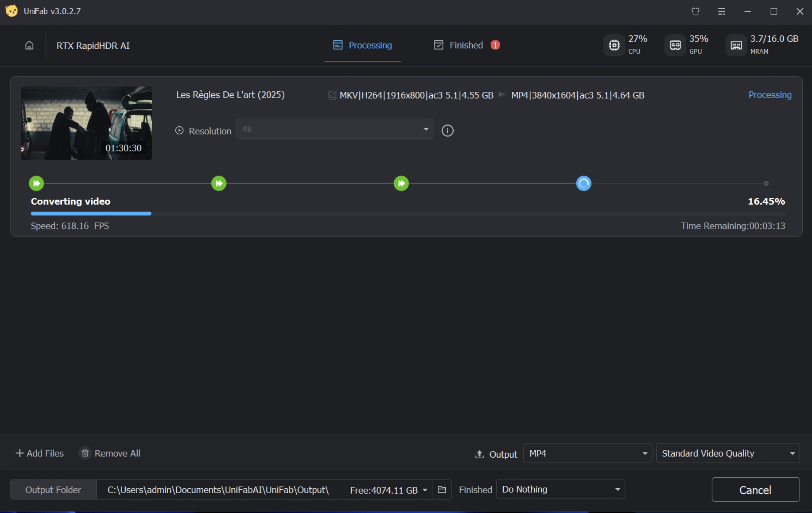This screenshot has height=513, width=812.
Task: Click the title Les Règles De L'art (2025)
Action: point(230,95)
